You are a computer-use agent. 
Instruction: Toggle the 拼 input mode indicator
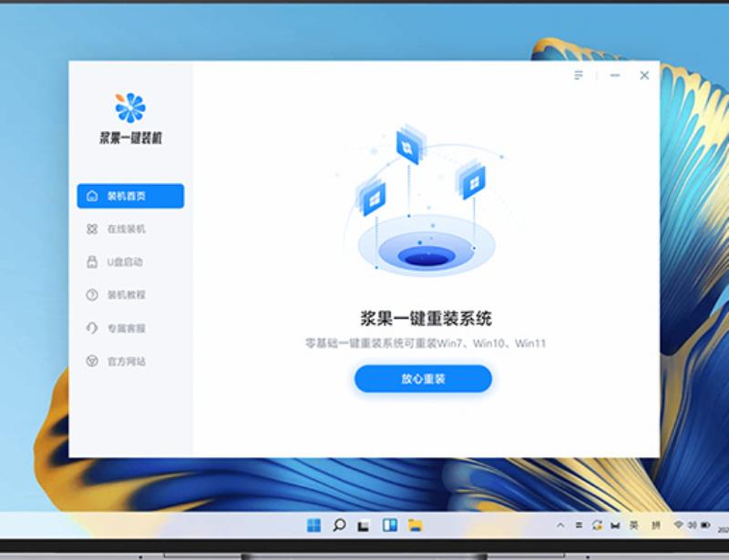[x=655, y=525]
